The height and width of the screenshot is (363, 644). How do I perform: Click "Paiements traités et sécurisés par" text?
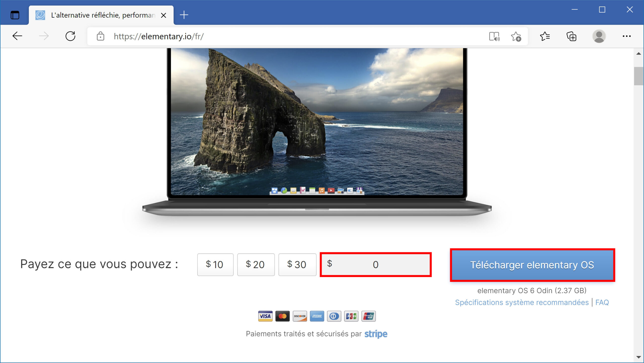304,334
